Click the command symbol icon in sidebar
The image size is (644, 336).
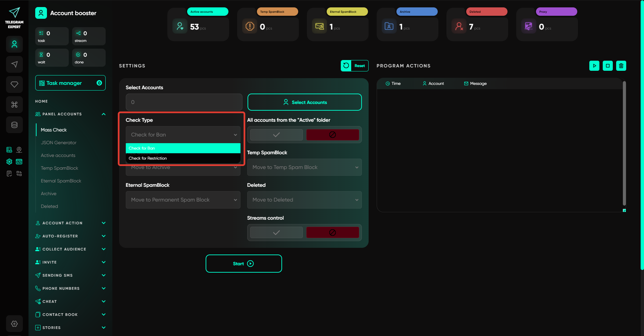(x=14, y=105)
